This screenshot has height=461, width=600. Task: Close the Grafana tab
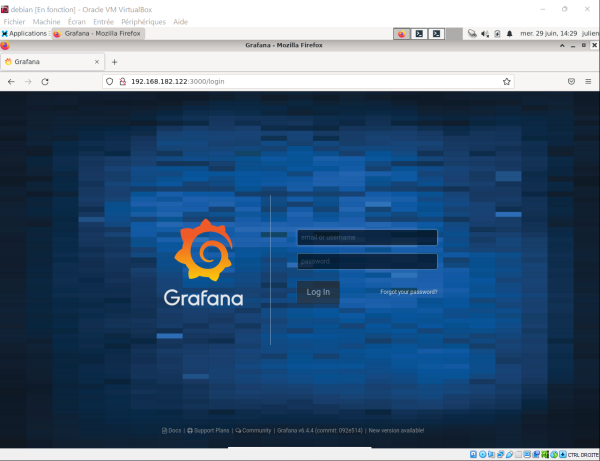point(97,62)
